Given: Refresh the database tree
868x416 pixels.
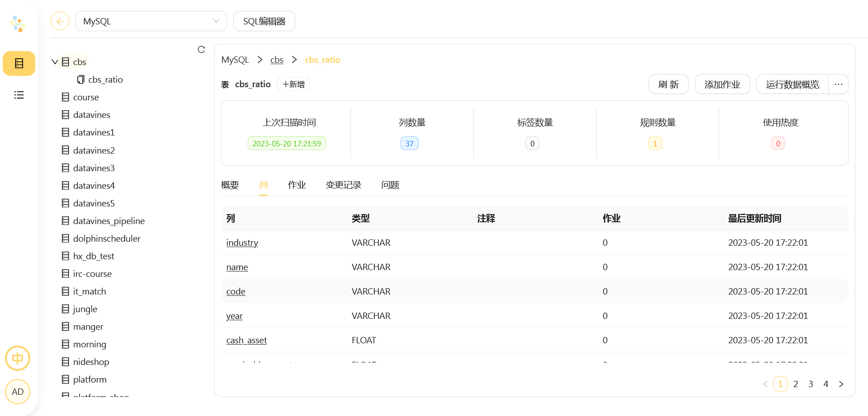Looking at the screenshot, I should click(201, 50).
